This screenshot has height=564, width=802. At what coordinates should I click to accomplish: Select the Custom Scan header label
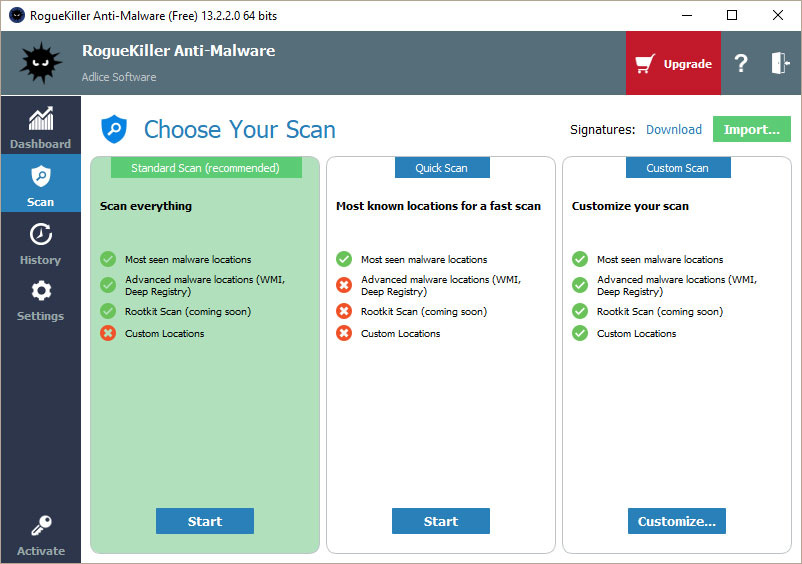pyautogui.click(x=678, y=168)
